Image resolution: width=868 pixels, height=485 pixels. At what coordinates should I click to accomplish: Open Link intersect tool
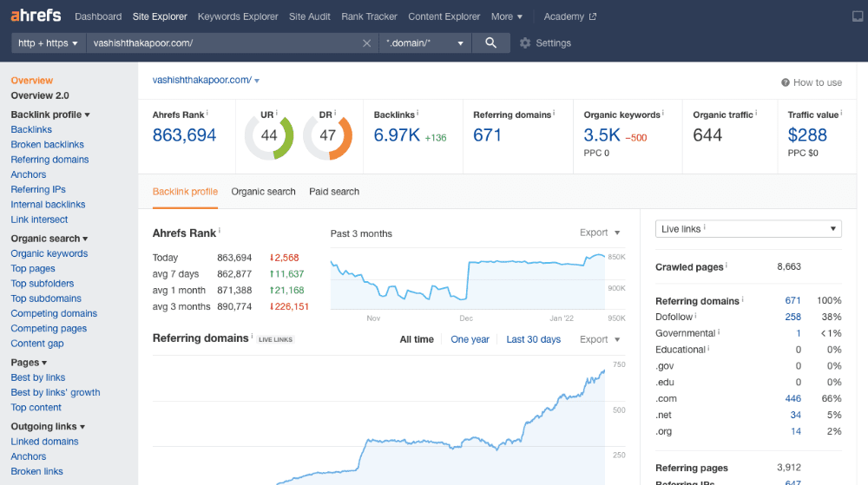[x=39, y=219]
